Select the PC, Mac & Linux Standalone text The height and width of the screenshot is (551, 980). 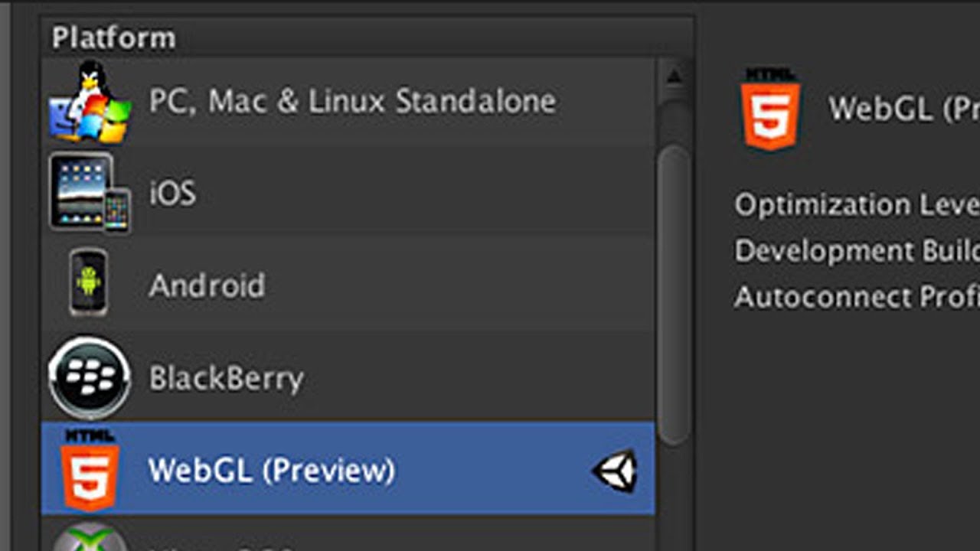point(352,102)
